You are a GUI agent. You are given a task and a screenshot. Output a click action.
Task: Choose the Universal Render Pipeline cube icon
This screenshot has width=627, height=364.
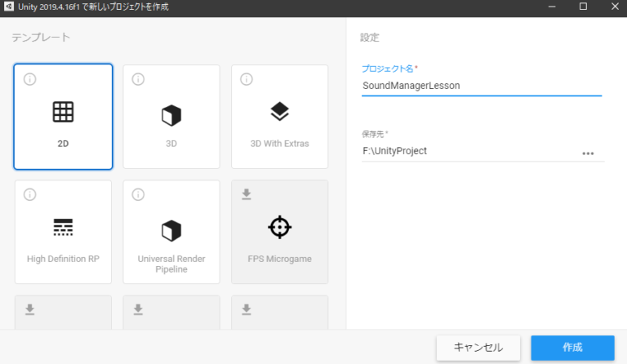click(x=171, y=231)
